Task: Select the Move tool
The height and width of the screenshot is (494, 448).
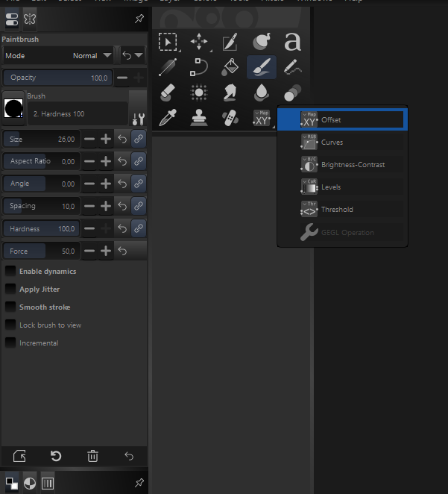Action: pyautogui.click(x=199, y=42)
